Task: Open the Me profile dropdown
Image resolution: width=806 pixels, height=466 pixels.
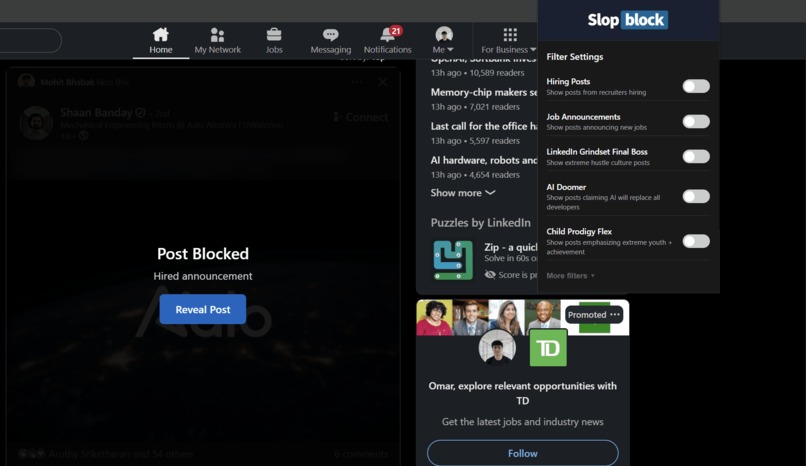Action: tap(443, 41)
